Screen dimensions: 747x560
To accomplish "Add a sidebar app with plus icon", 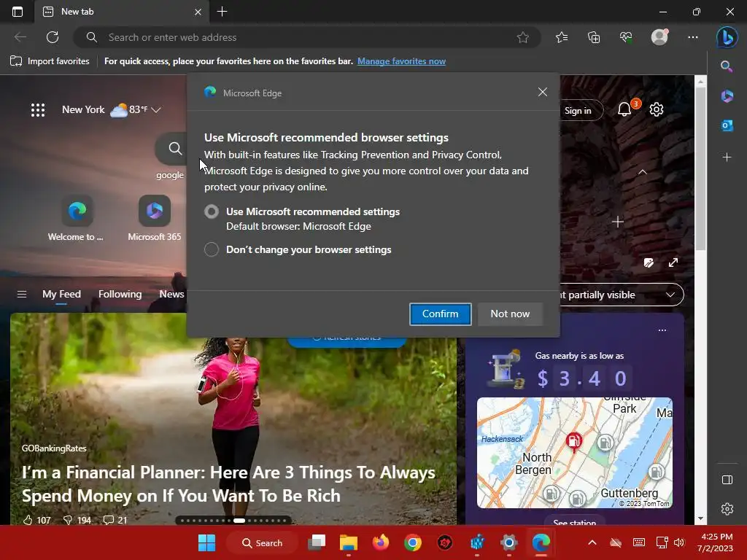I will coord(727,157).
